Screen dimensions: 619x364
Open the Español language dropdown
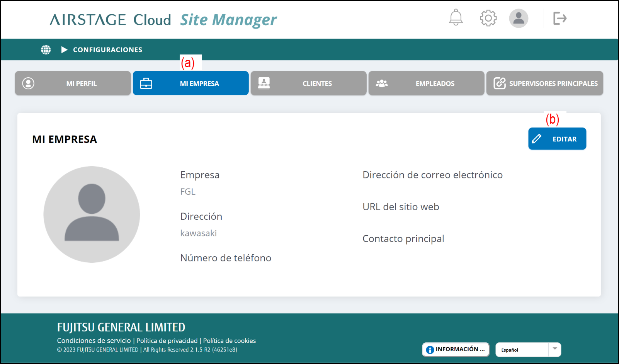(522, 350)
